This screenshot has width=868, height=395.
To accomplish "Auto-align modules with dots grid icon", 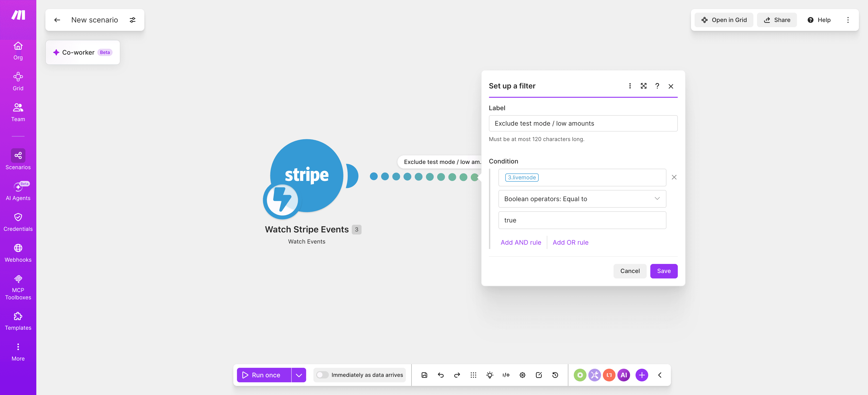I will (473, 375).
